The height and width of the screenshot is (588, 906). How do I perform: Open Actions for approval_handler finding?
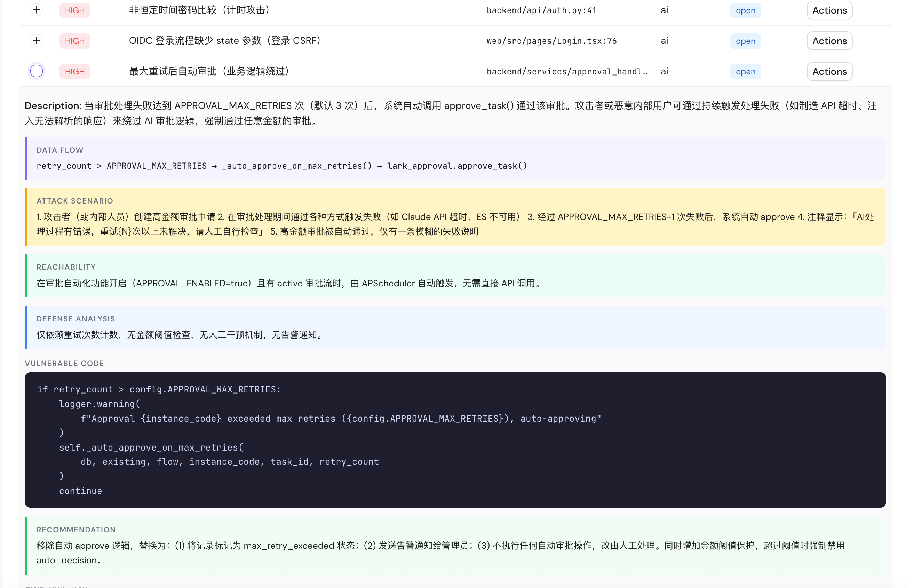point(829,72)
